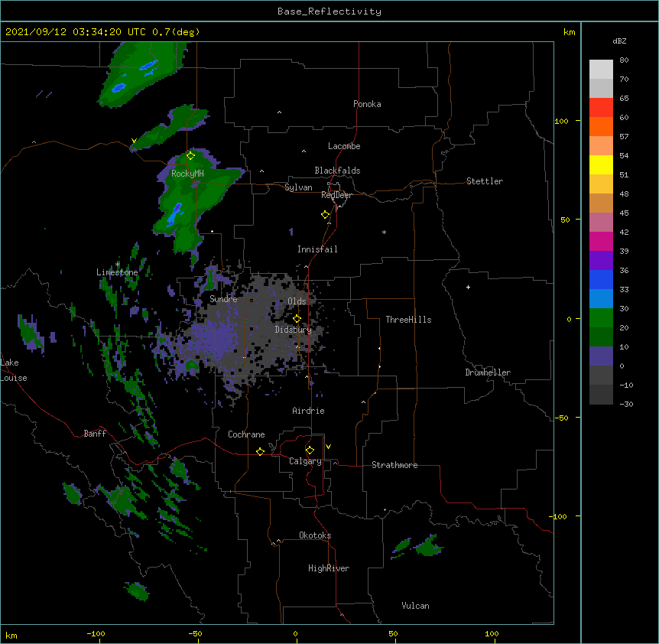Click the Vulcan town label
The image size is (659, 644).
pos(415,606)
